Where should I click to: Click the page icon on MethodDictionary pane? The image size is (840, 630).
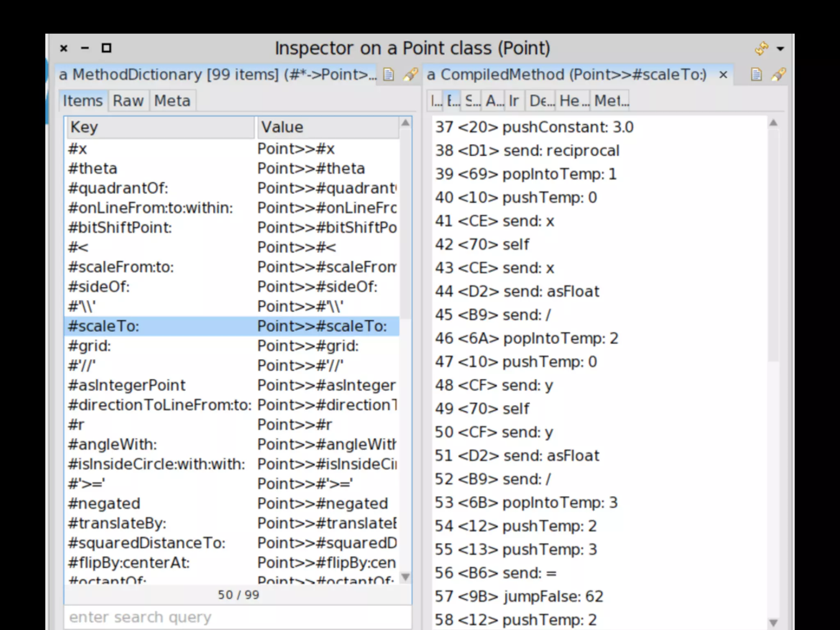pyautogui.click(x=388, y=75)
